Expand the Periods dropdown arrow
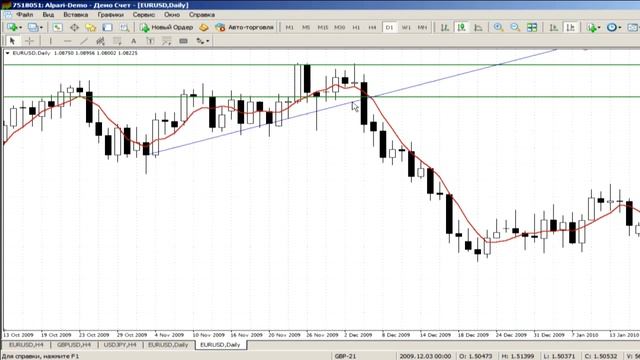This screenshot has height=360, width=640. click(x=619, y=27)
